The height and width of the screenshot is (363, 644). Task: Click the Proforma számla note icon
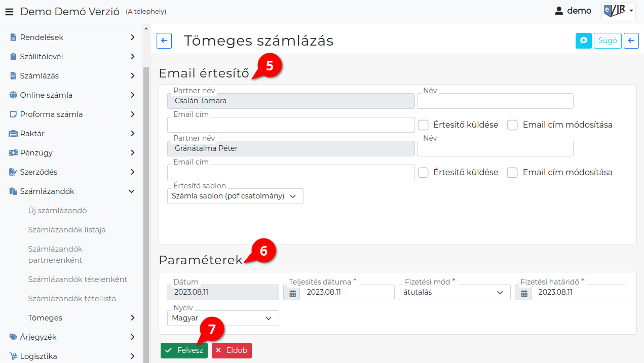[x=13, y=114]
